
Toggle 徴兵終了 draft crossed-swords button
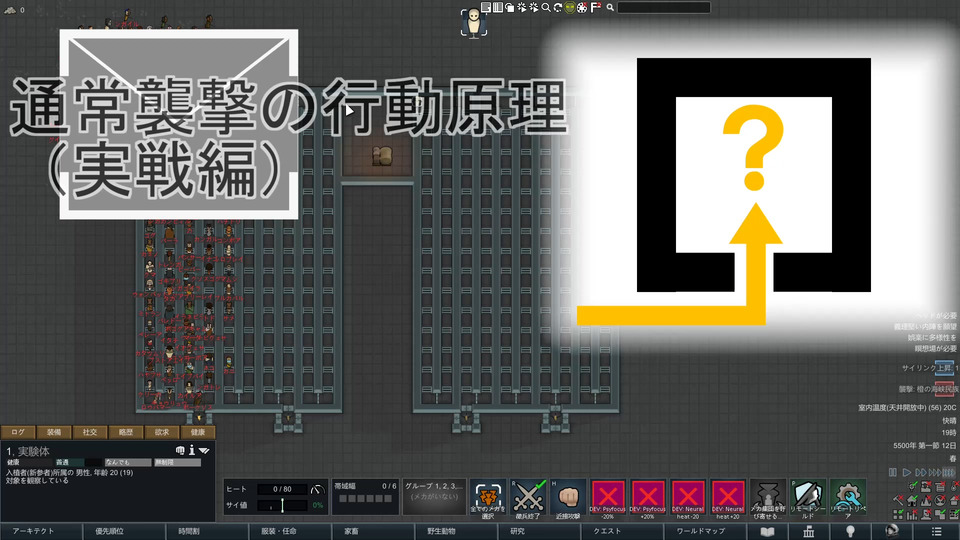coord(528,498)
